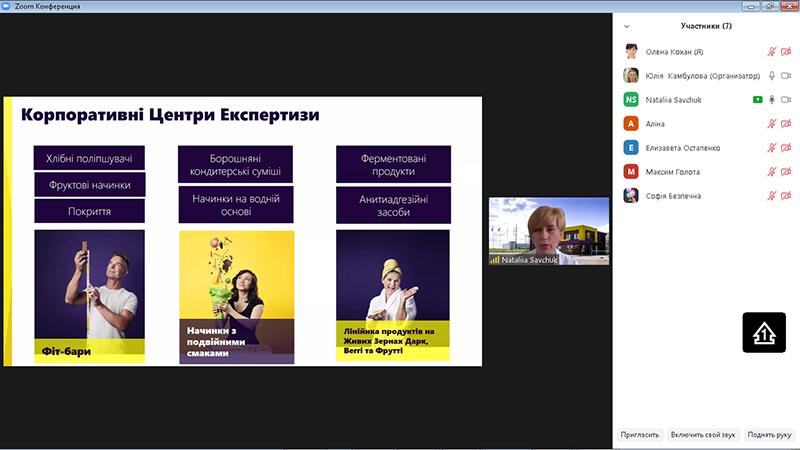Click the muted microphone icon for Аліна
Screen dimensions: 800x450
[x=771, y=123]
